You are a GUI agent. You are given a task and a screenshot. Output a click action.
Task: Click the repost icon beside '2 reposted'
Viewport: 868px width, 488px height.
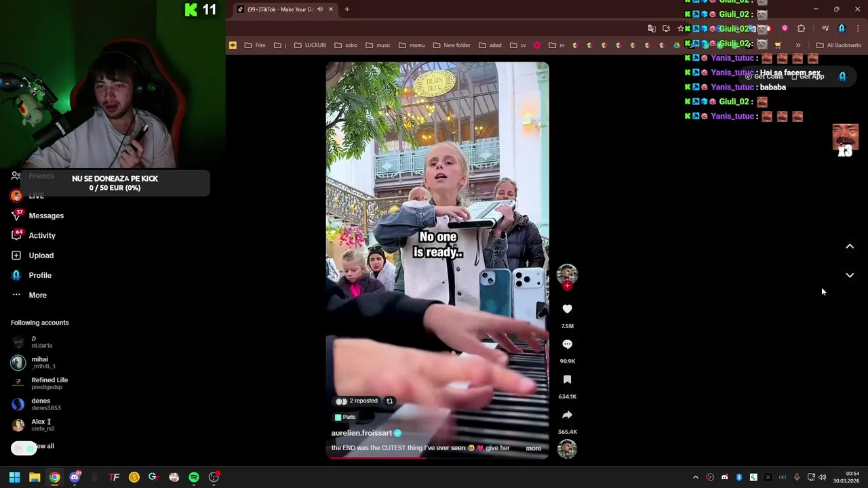389,401
